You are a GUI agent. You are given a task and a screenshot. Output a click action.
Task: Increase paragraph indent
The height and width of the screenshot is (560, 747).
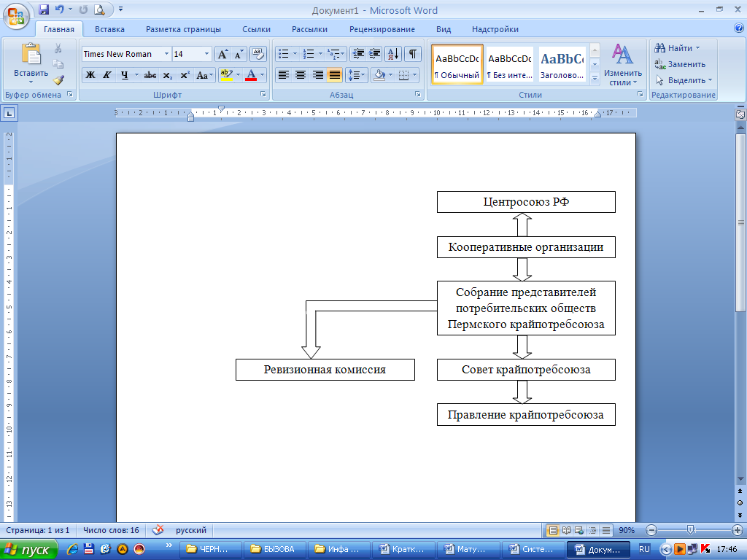[x=374, y=54]
